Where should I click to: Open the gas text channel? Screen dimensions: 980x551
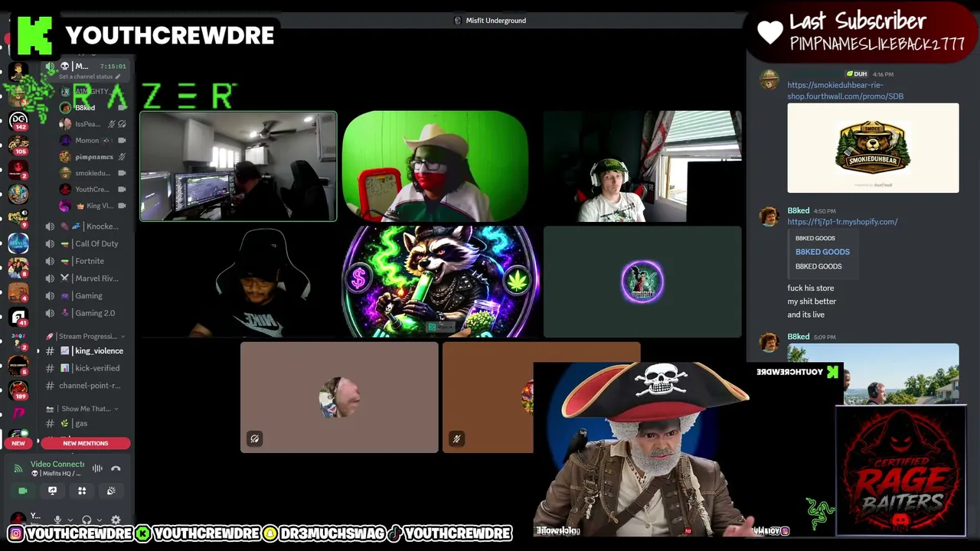(x=86, y=423)
